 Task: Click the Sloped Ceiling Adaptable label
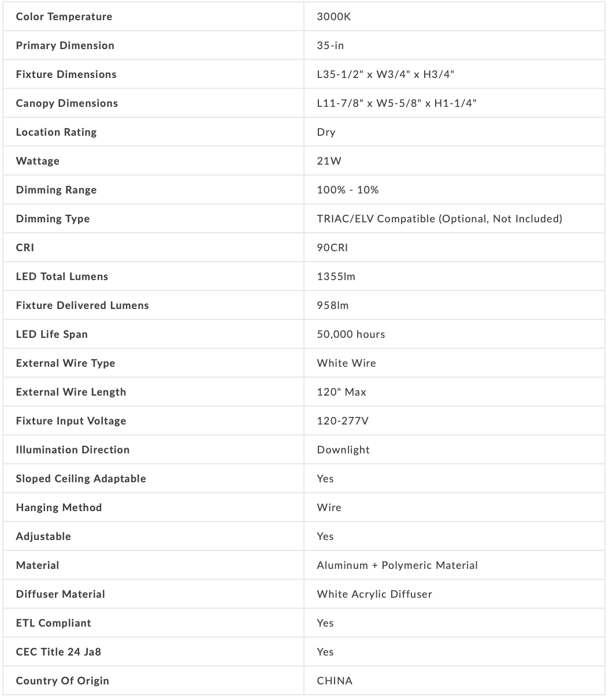[x=81, y=479]
